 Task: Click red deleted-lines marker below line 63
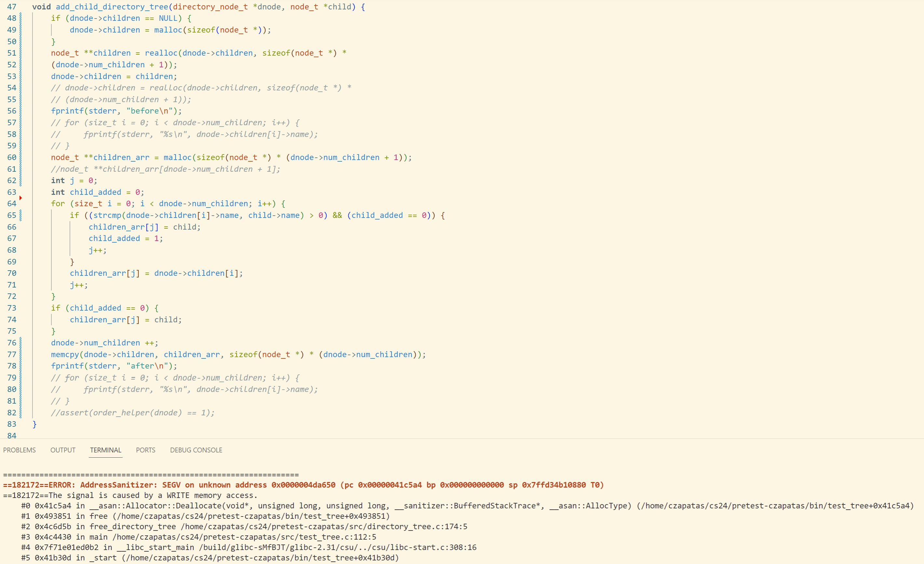pyautogui.click(x=20, y=198)
